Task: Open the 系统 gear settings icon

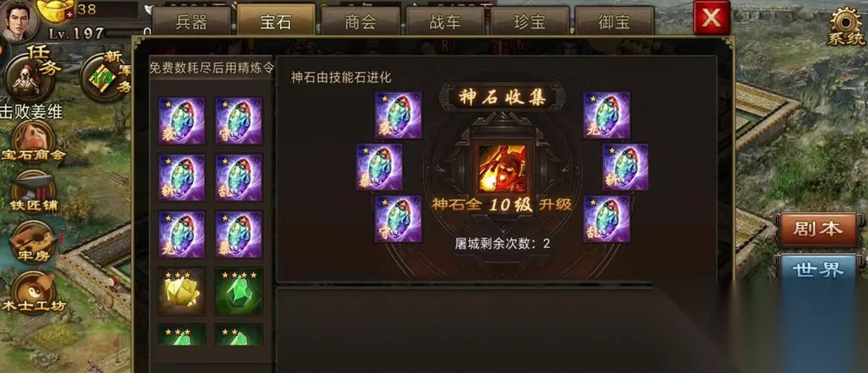Action: point(846,25)
